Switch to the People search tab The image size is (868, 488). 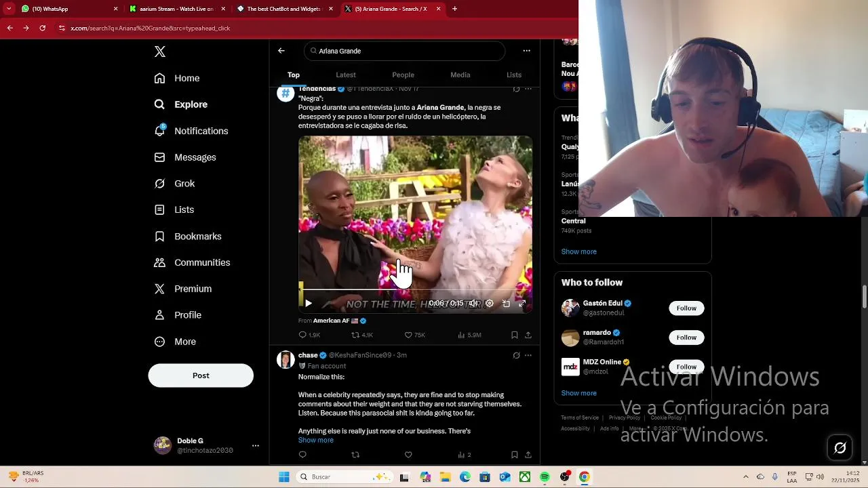403,75
